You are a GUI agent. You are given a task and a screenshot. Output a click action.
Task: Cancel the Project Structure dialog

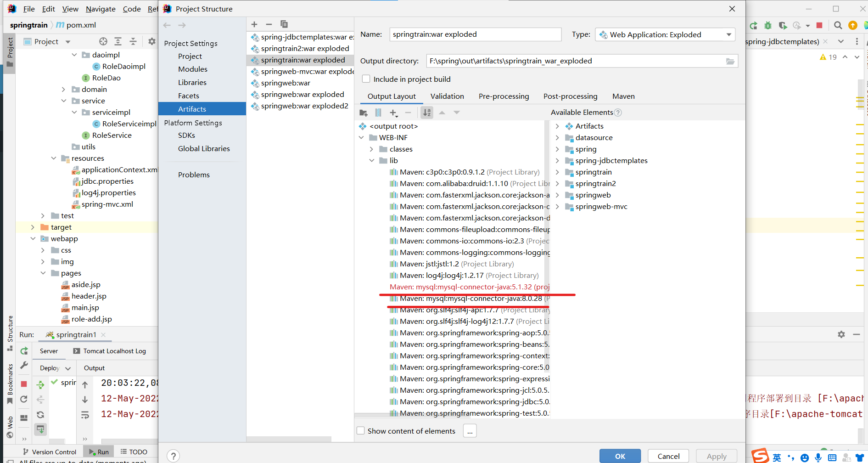668,456
